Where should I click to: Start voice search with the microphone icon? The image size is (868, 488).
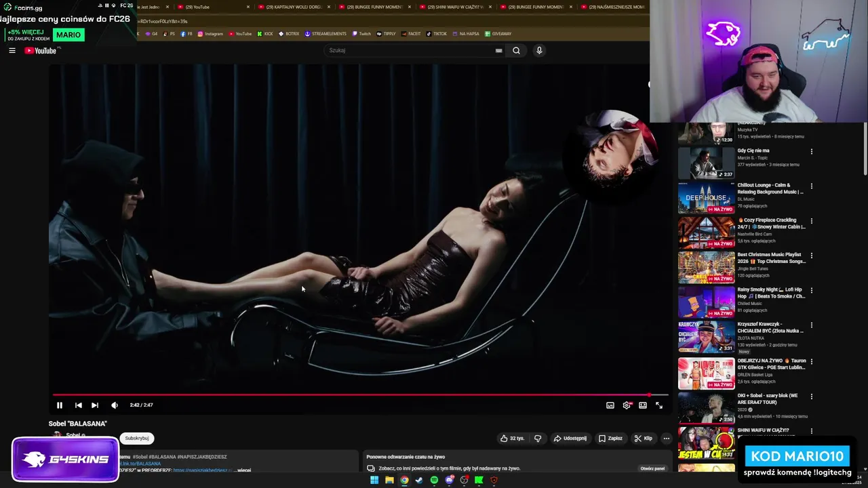click(539, 50)
